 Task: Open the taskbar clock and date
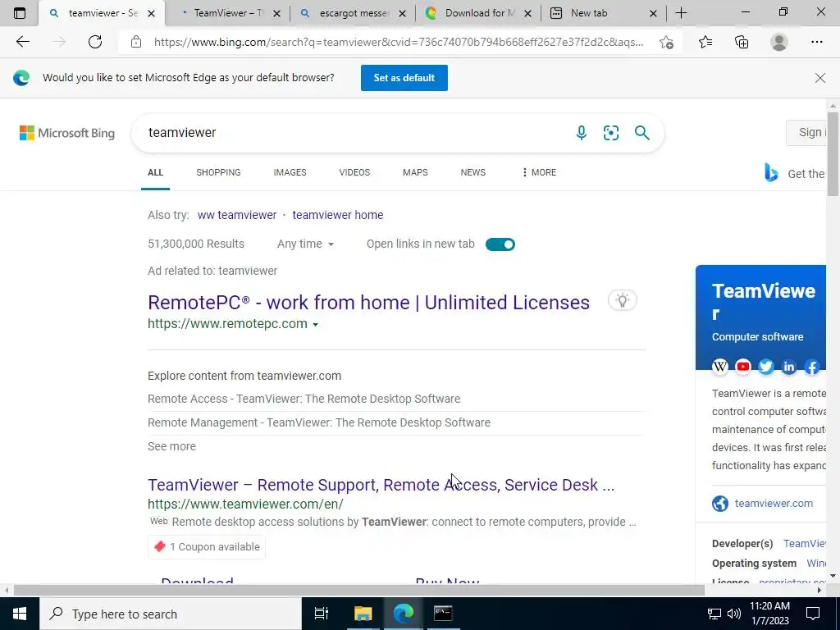click(x=769, y=614)
